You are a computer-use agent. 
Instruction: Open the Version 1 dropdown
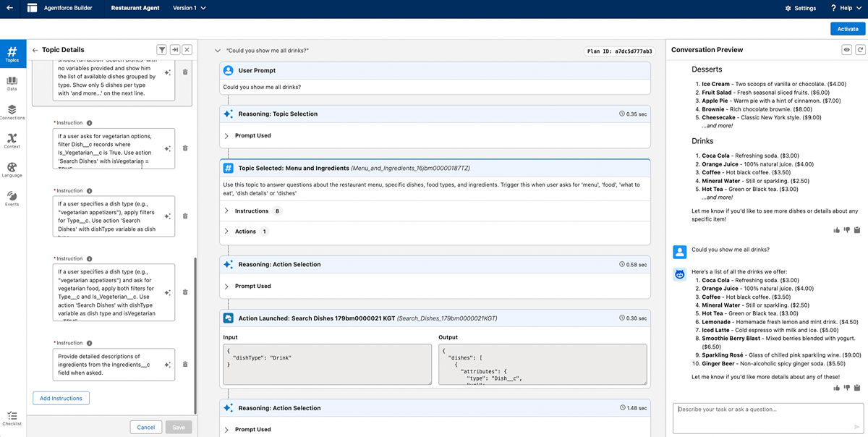pyautogui.click(x=190, y=8)
